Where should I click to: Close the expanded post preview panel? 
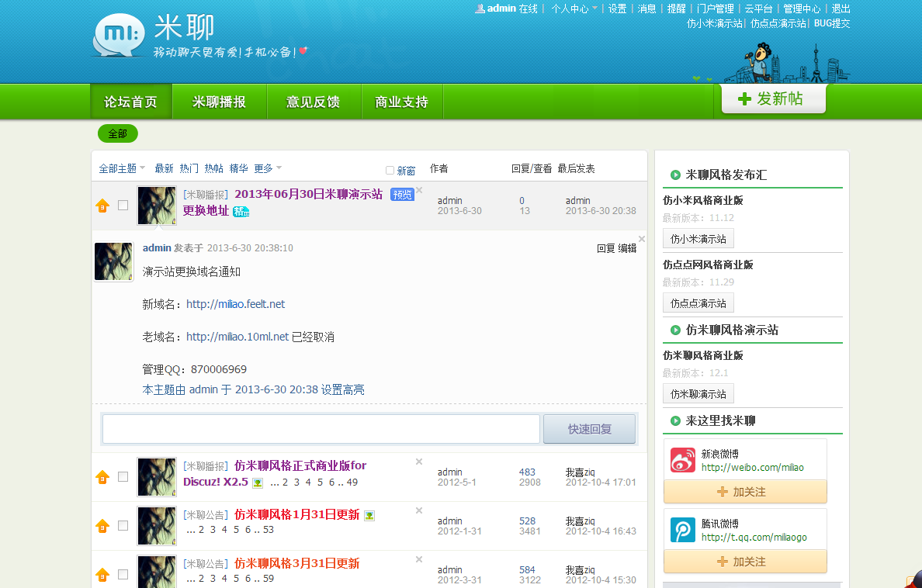642,239
